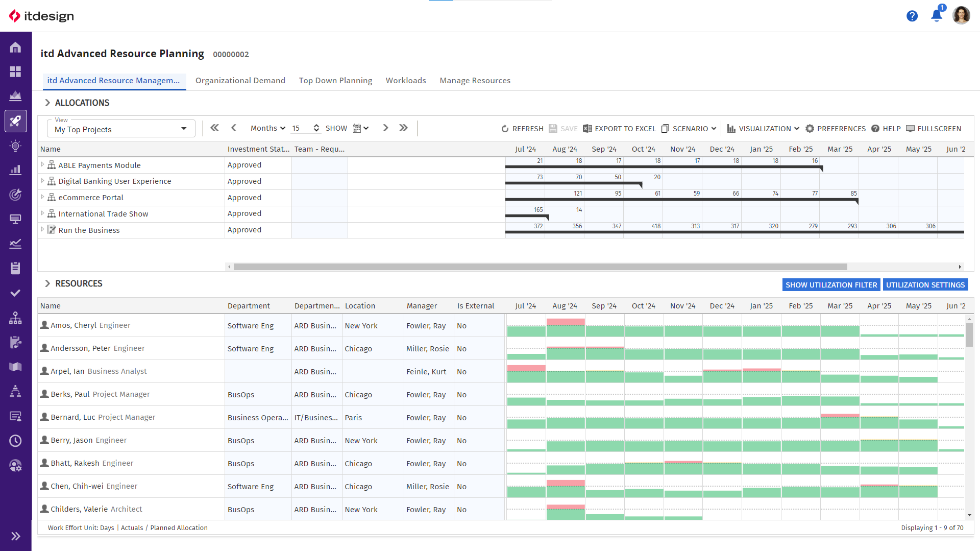Click SHOW UTILIZATION FILTER button
This screenshot has height=551, width=980.
(831, 285)
